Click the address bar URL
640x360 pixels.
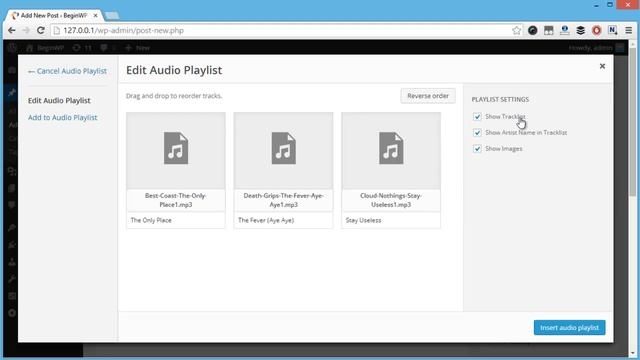[x=123, y=31]
